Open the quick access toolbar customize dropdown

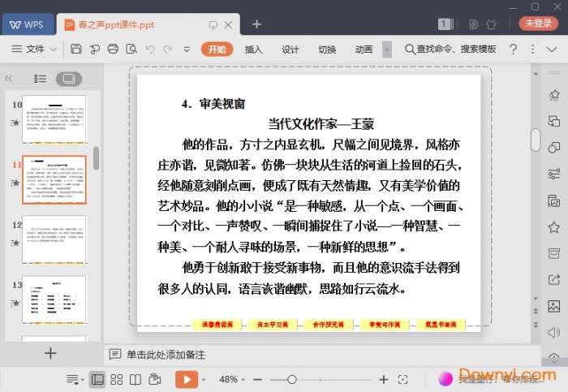click(x=187, y=49)
